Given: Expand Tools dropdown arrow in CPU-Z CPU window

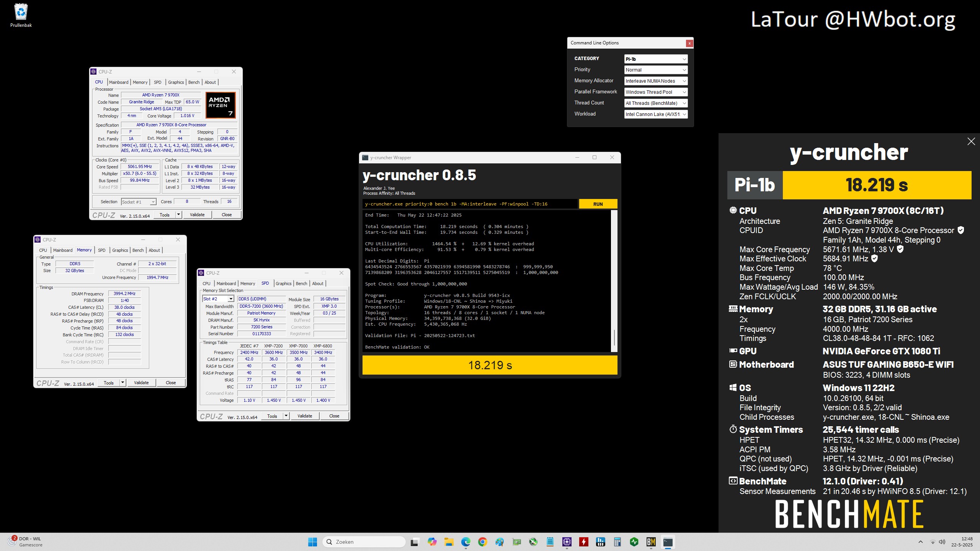Looking at the screenshot, I should pyautogui.click(x=178, y=215).
